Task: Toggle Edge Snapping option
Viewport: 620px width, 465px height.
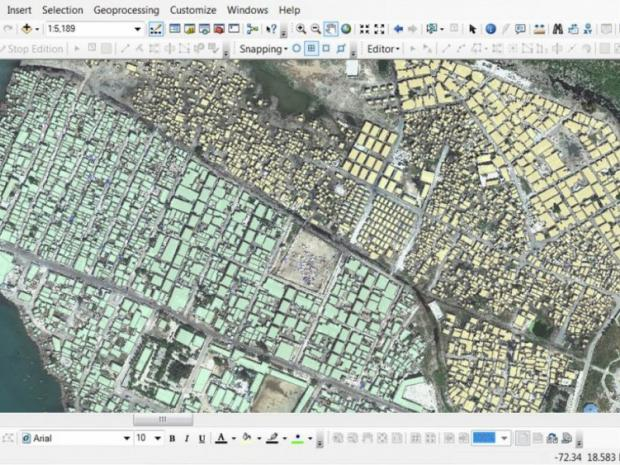Action: (341, 49)
